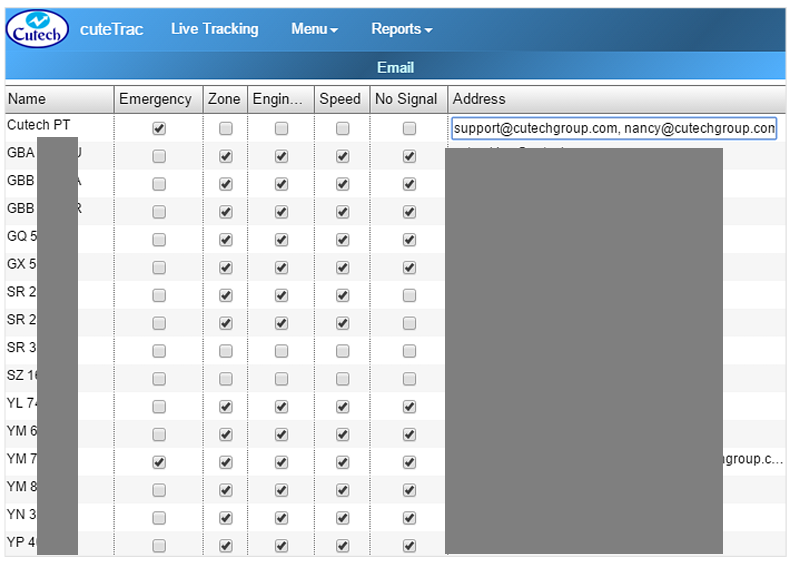Open the cuteTrac home link
Viewport: 789px width, 566px height.
point(111,29)
